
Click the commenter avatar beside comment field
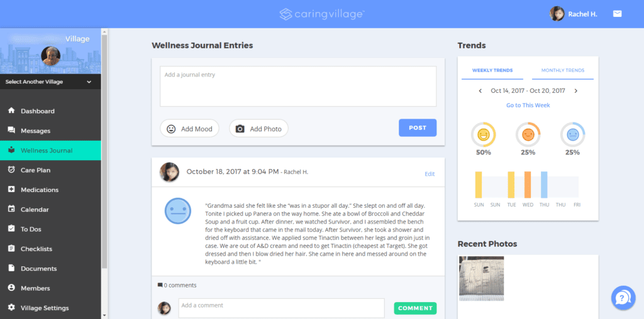coord(164,308)
